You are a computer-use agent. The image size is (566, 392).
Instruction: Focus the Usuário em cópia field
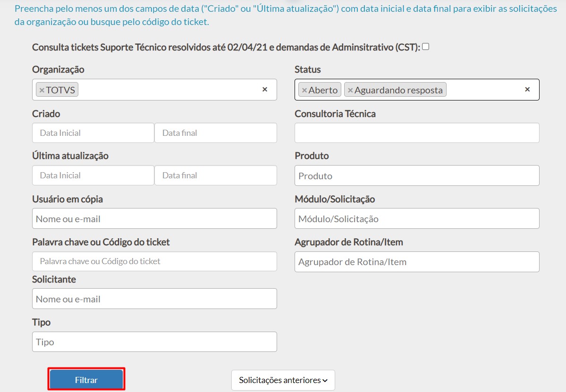point(154,218)
